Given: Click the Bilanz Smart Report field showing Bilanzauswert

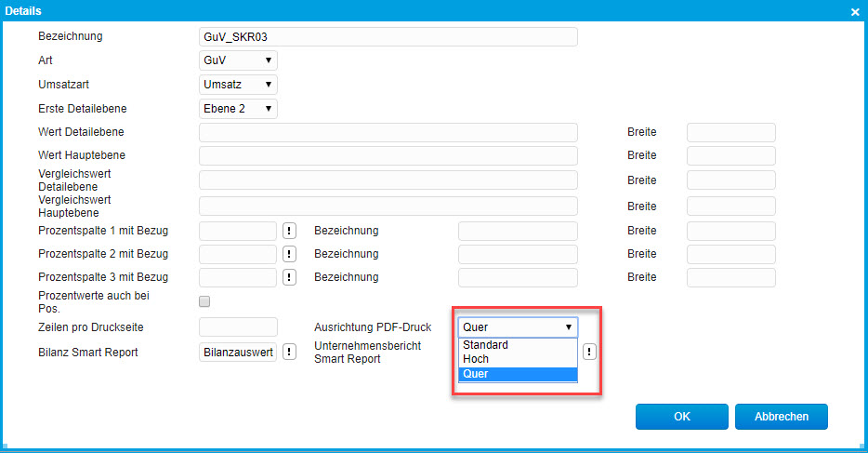Looking at the screenshot, I should click(238, 353).
